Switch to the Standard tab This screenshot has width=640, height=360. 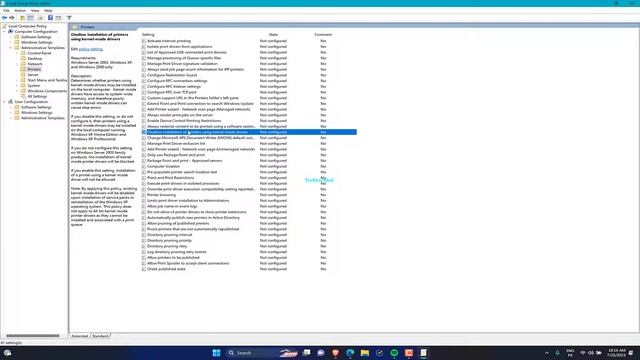point(100,336)
